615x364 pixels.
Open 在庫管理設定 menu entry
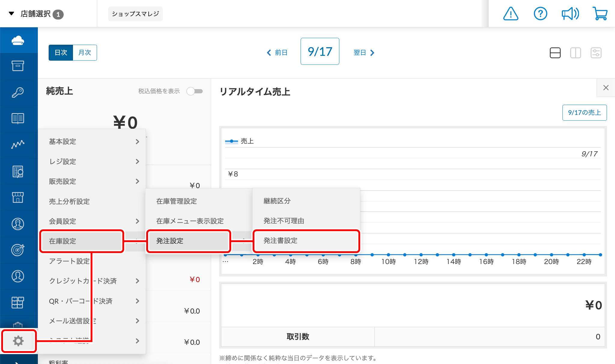point(177,201)
